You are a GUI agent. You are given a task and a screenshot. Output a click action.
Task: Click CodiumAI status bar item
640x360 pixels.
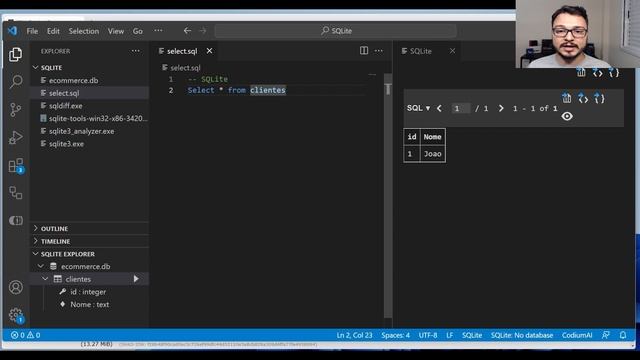point(577,335)
